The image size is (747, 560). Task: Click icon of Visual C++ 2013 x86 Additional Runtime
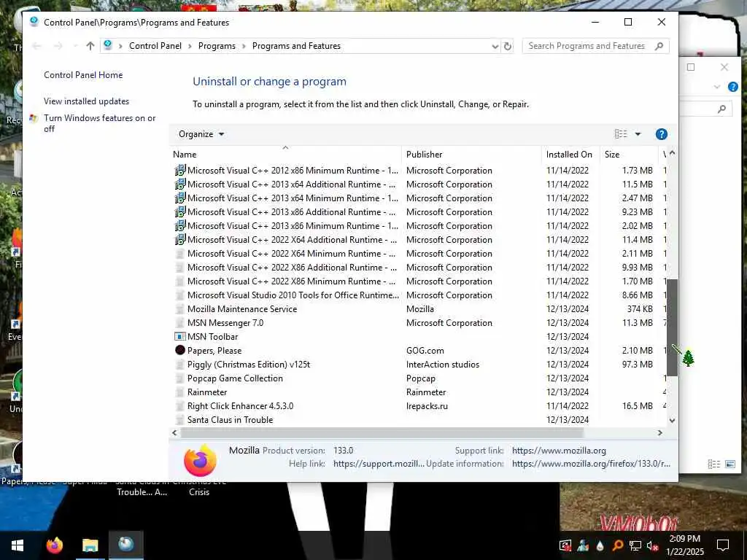(180, 211)
